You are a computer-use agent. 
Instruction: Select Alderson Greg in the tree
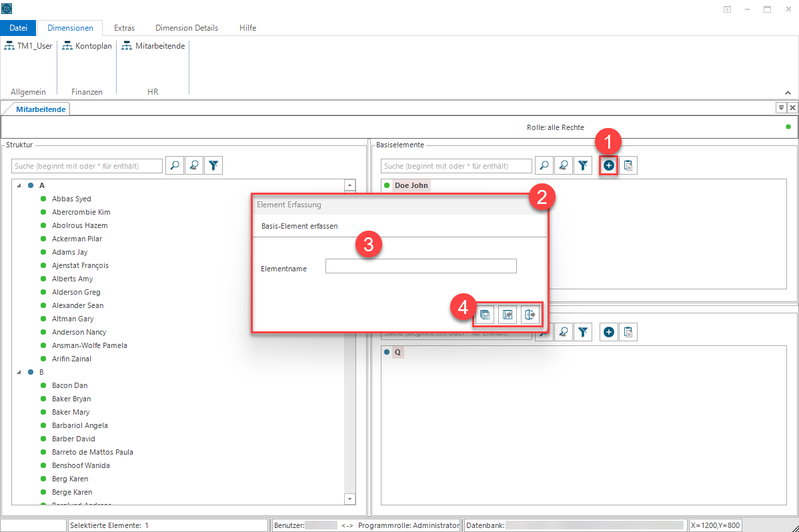[76, 292]
